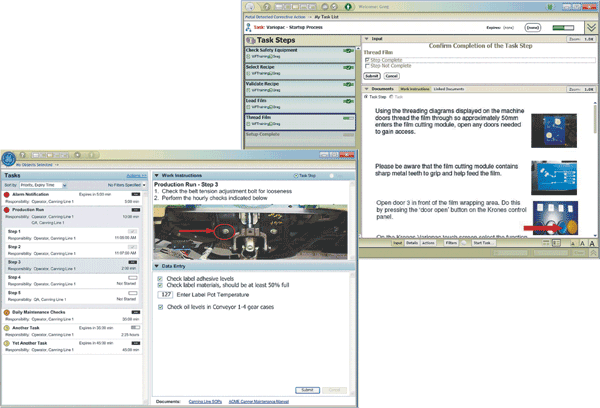Click Another Task progress indicator
The width and height of the screenshot is (600, 408).
pyautogui.click(x=135, y=328)
